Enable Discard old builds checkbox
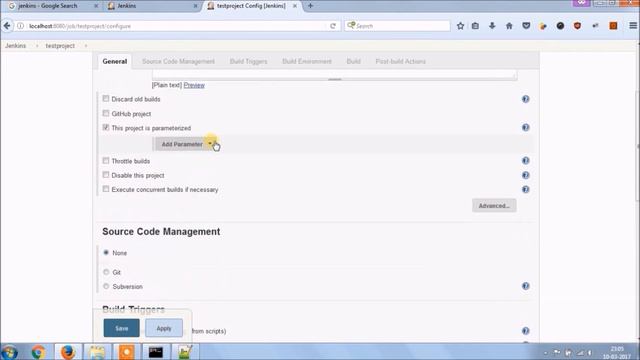Viewport: 640px width, 360px height. pyautogui.click(x=106, y=99)
